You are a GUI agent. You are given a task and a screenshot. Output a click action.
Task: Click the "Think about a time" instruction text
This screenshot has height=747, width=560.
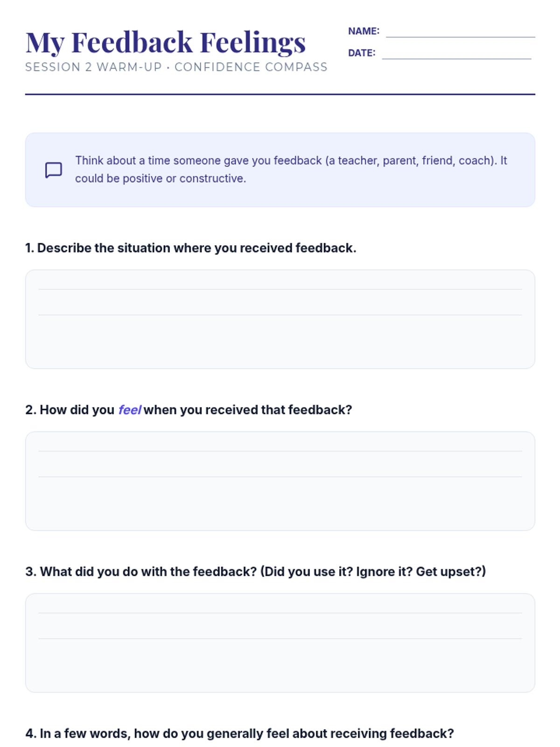291,169
